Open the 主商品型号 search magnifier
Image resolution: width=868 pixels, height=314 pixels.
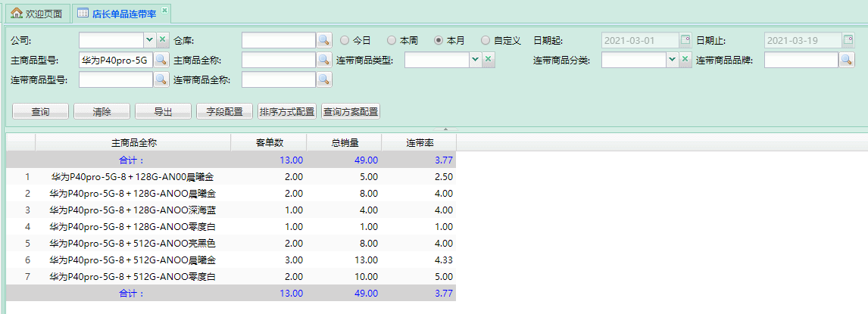161,61
